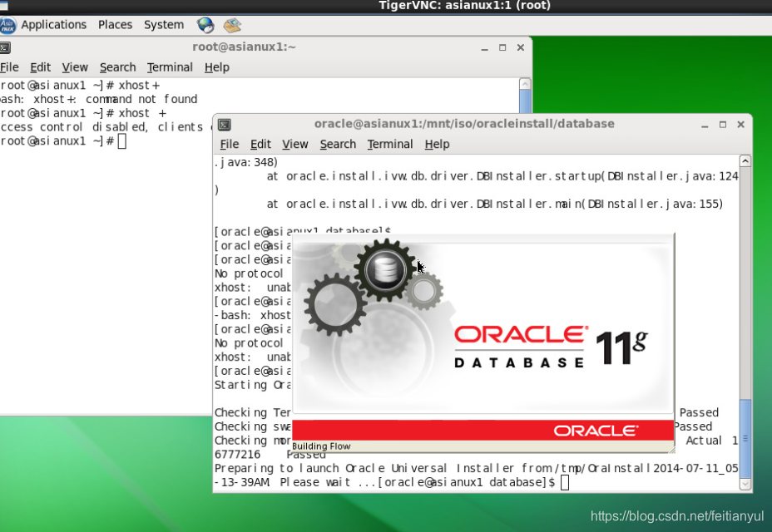This screenshot has width=772, height=532.
Task: Open Search menu in root terminal
Action: pos(117,67)
